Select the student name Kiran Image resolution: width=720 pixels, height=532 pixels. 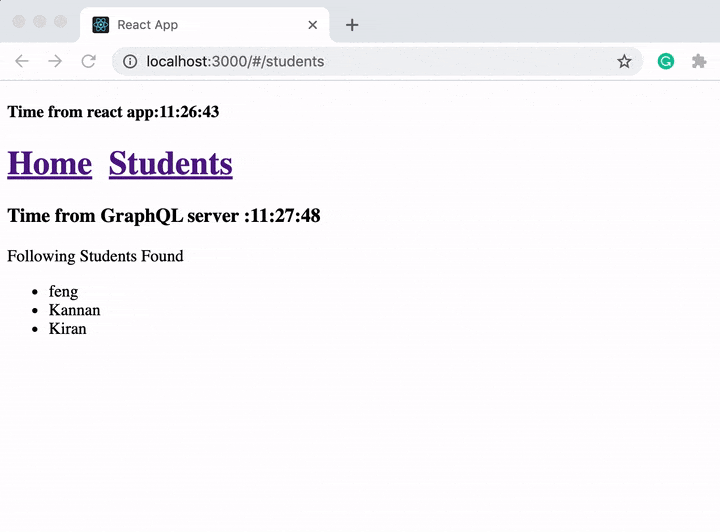(68, 329)
